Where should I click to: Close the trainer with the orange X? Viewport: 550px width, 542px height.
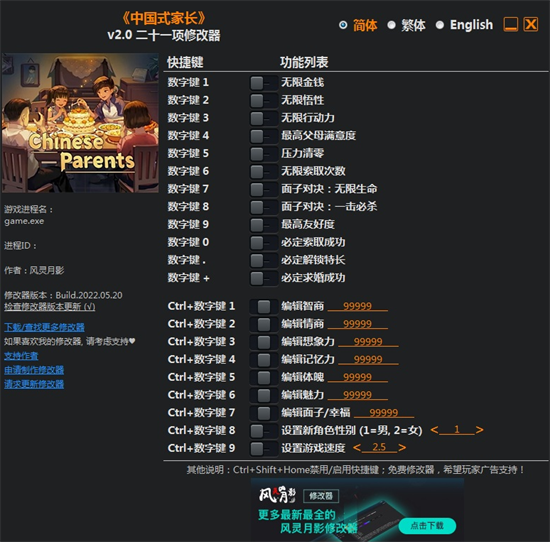[x=531, y=25]
